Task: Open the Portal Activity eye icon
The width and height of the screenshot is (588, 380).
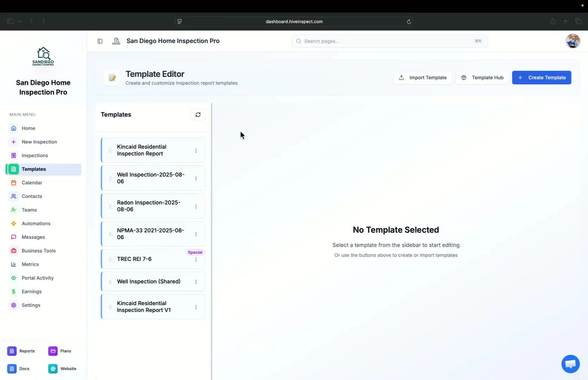Action: point(13,278)
